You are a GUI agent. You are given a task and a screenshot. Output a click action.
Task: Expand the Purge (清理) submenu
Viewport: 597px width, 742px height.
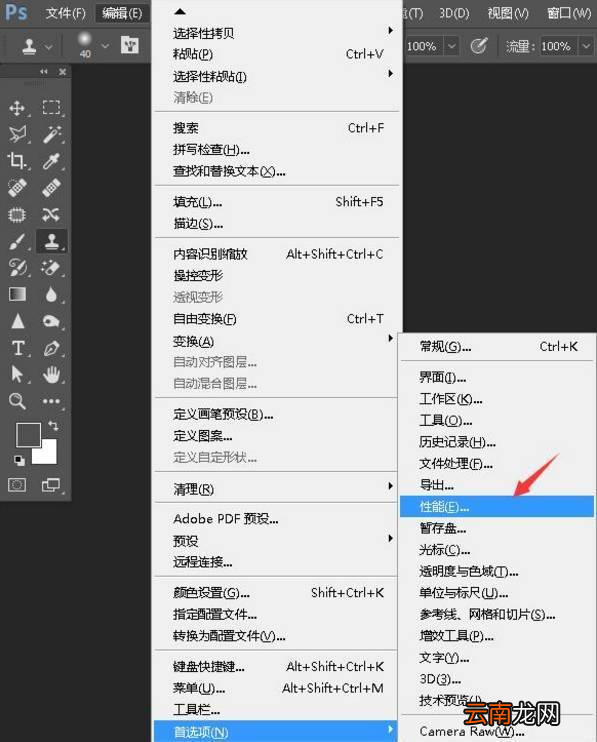coord(277,489)
